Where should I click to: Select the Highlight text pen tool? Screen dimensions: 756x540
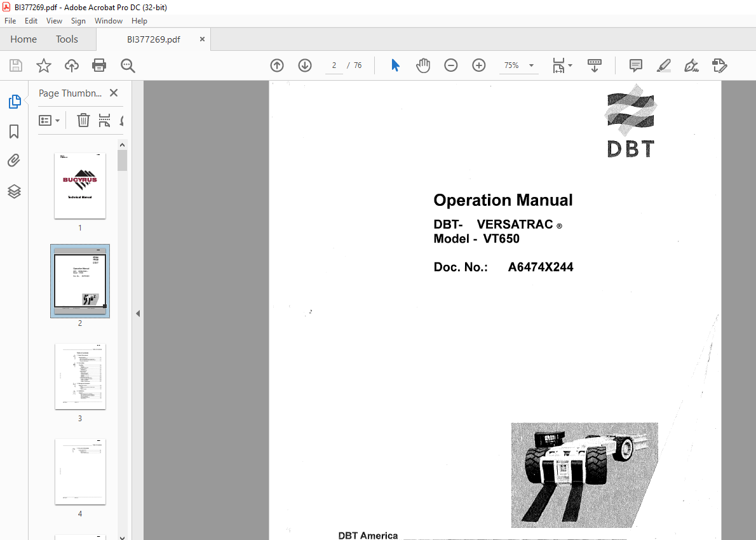tap(664, 65)
